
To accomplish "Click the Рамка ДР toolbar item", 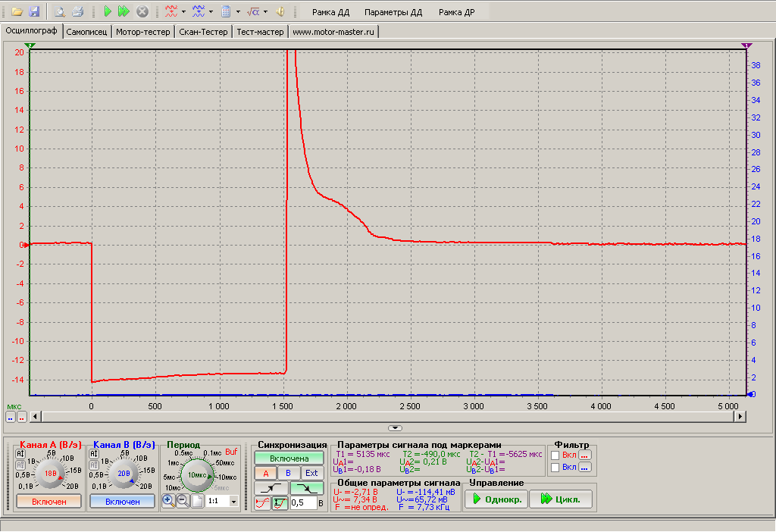I will (x=456, y=12).
